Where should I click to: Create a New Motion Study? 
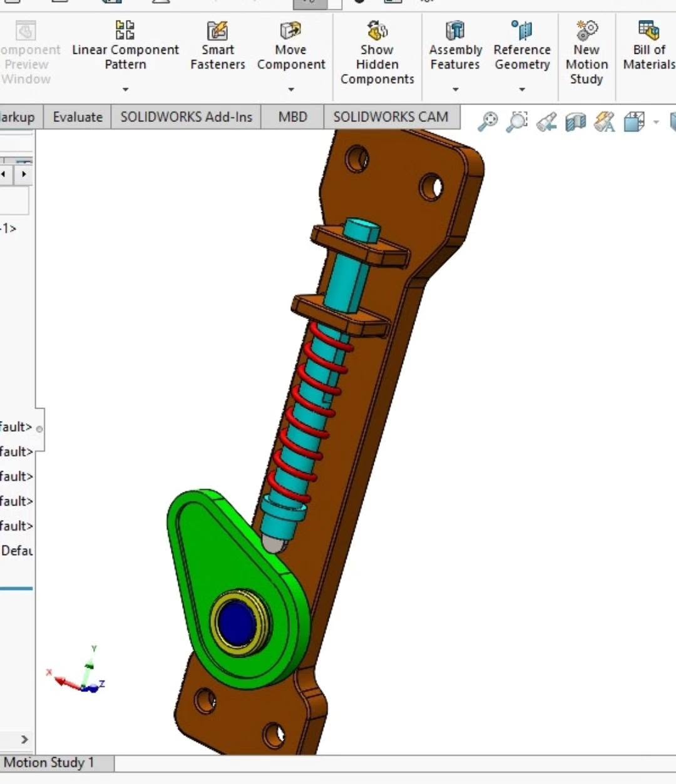click(x=586, y=52)
